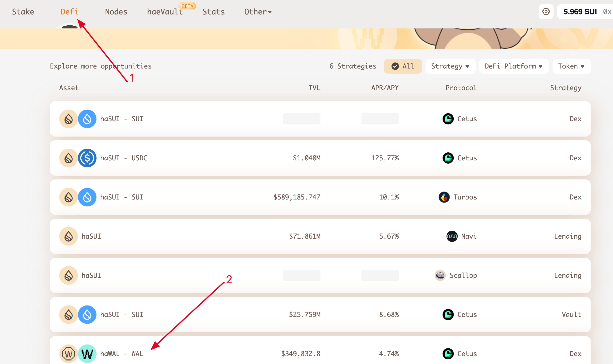Image resolution: width=613 pixels, height=364 pixels.
Task: Expand the Other navigation menu
Action: click(258, 12)
